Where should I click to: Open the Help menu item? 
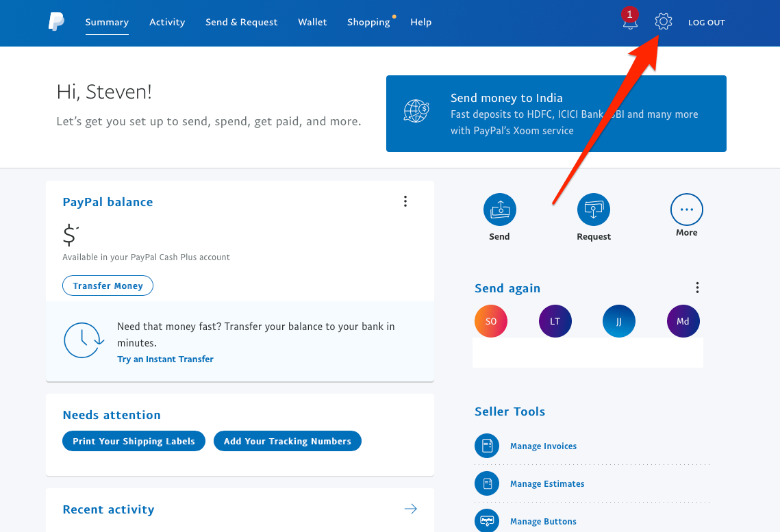tap(421, 22)
